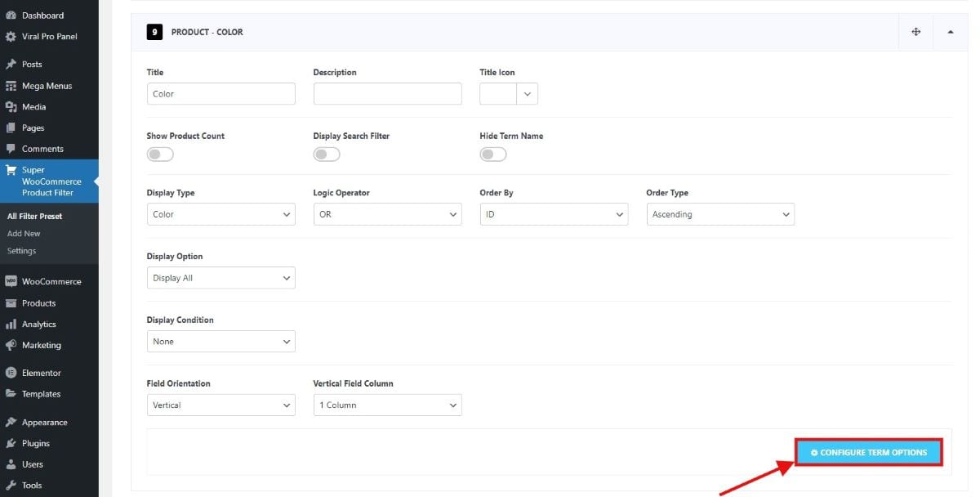This screenshot has height=497, width=980.
Task: Open the Logic Operator dropdown
Action: (x=388, y=214)
